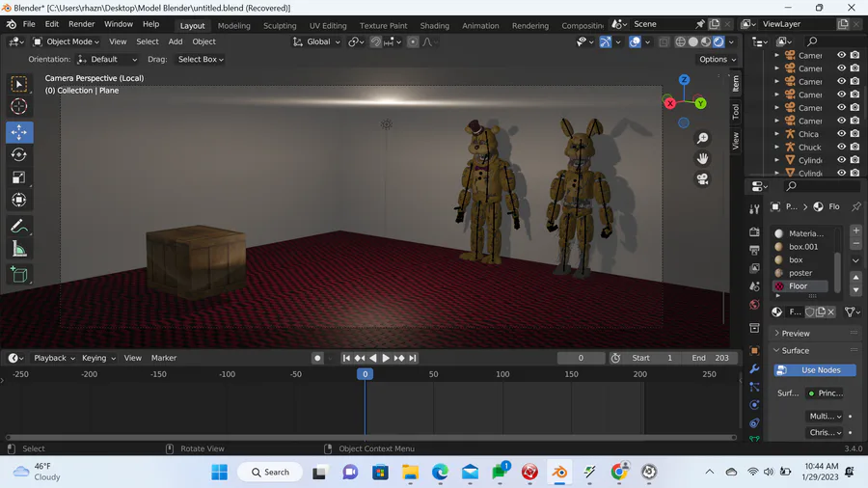Switch to the Shading workspace tab
The image size is (868, 488).
(434, 26)
